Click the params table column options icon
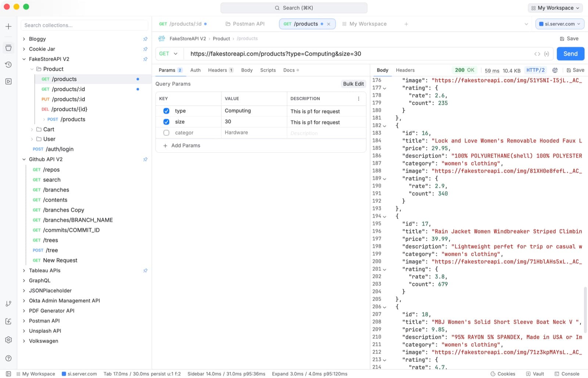The width and height of the screenshot is (588, 378). (x=359, y=99)
